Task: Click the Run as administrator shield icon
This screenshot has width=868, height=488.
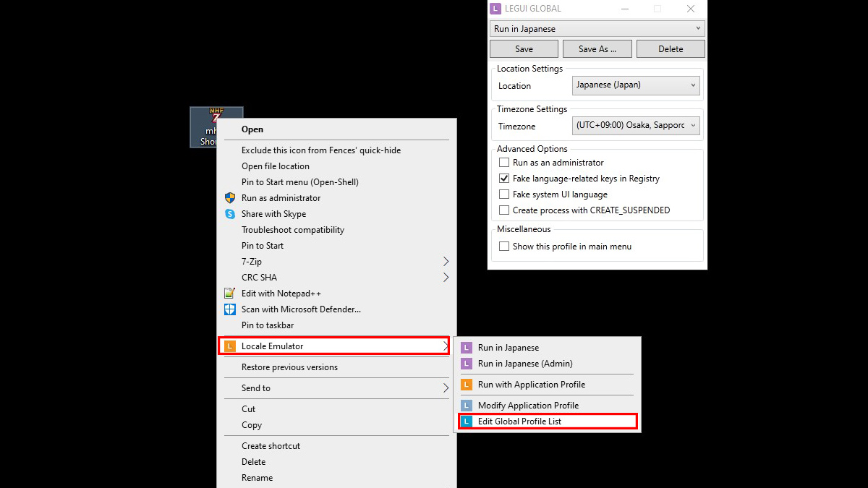Action: pyautogui.click(x=230, y=197)
